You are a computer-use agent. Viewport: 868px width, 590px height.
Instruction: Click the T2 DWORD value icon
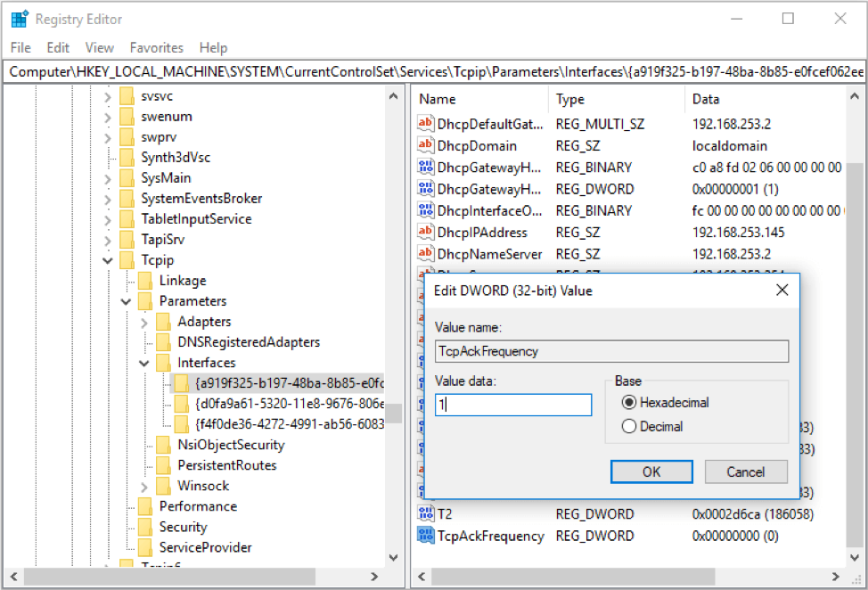click(425, 513)
